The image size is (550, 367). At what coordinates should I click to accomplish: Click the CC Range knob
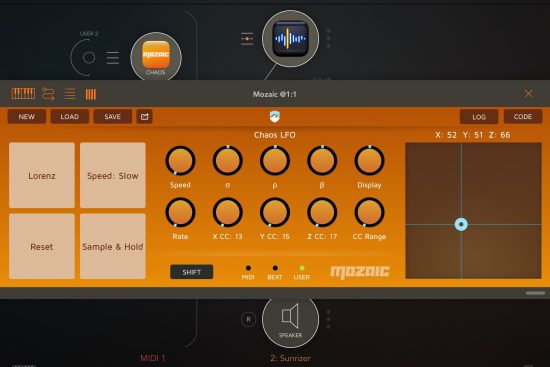369,212
